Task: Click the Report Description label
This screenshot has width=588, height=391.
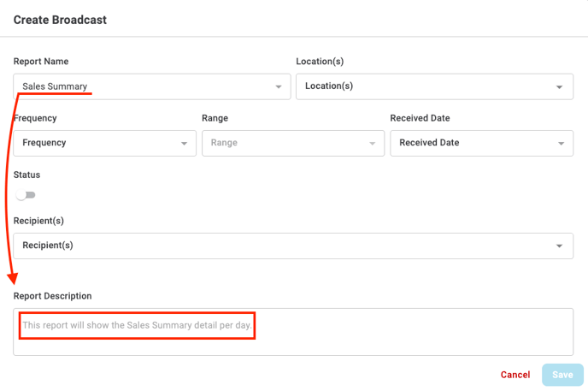Action: tap(52, 296)
